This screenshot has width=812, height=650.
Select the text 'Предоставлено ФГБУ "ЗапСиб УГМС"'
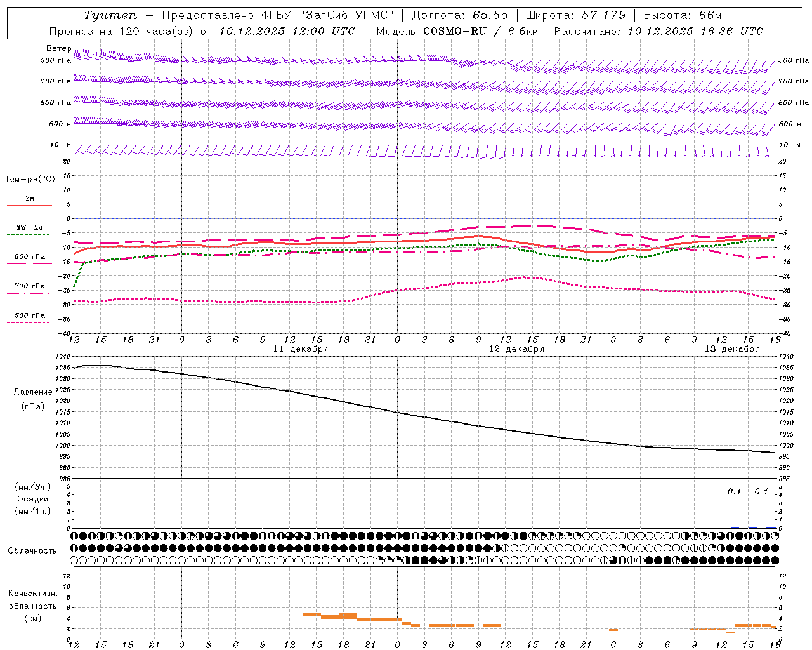(278, 15)
